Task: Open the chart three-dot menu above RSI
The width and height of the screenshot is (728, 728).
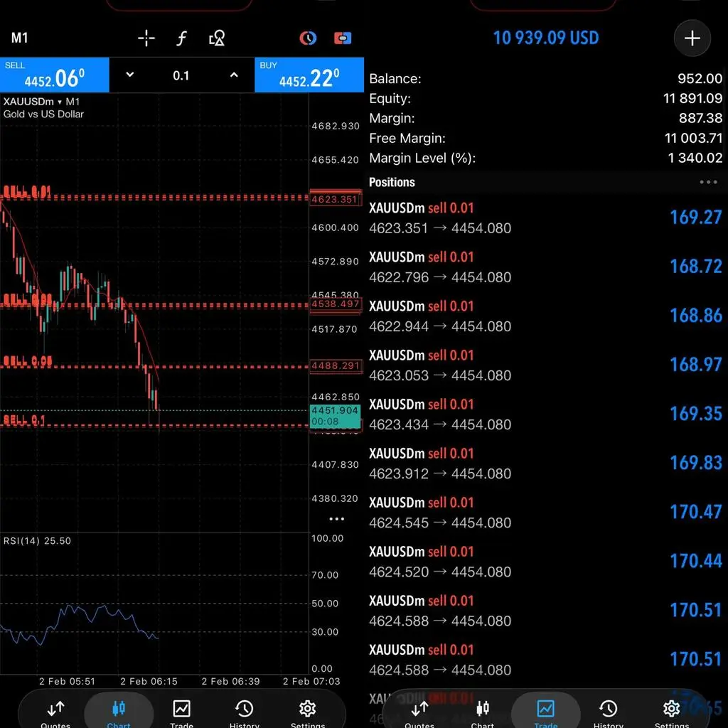Action: coord(336,518)
